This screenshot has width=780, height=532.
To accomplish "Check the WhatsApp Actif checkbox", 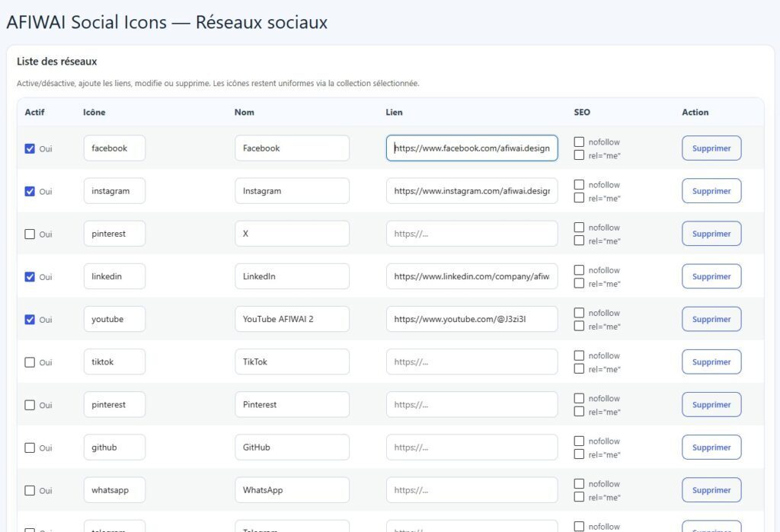I will click(x=30, y=491).
